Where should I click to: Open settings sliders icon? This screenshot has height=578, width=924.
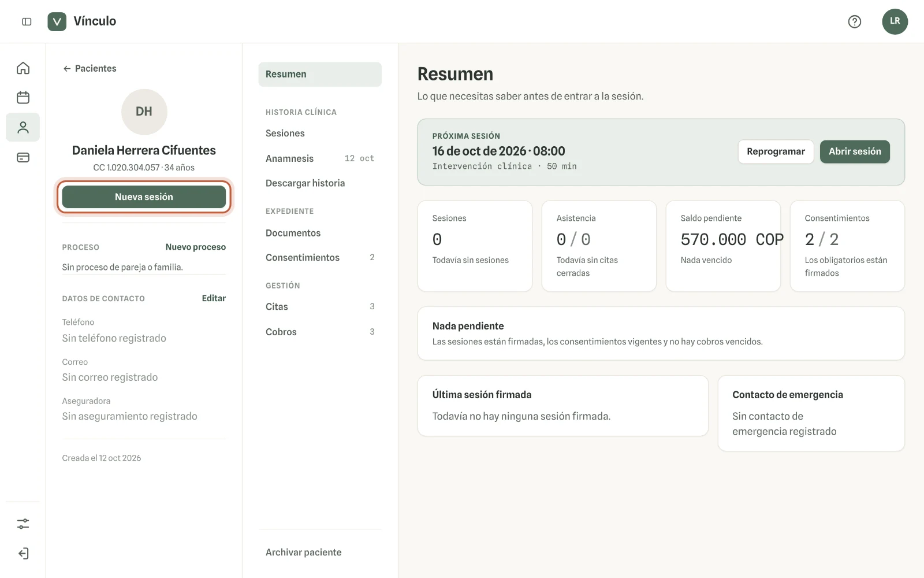coord(23,524)
